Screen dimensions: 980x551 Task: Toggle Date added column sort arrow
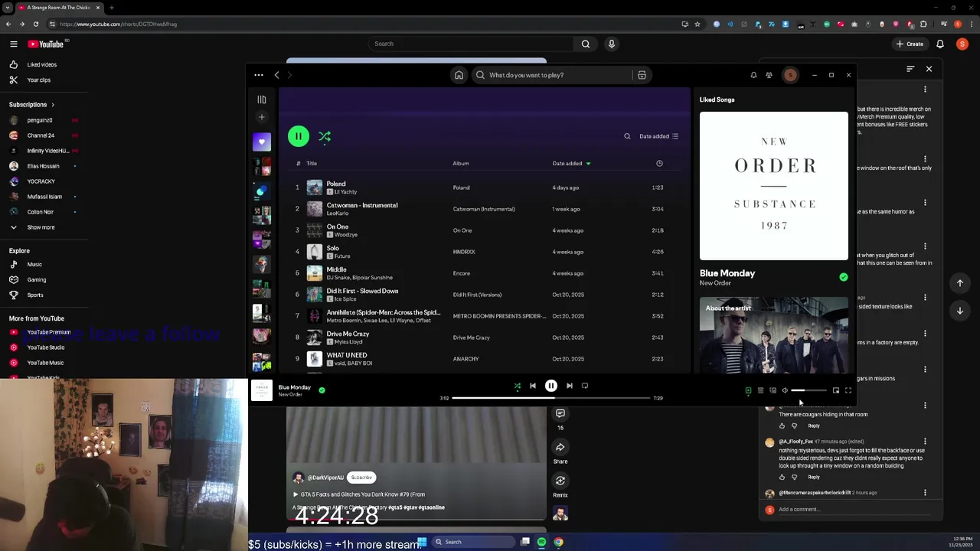click(588, 163)
